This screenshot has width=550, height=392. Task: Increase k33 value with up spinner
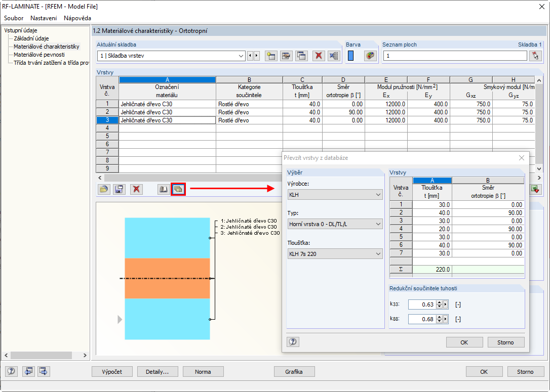[x=439, y=302]
